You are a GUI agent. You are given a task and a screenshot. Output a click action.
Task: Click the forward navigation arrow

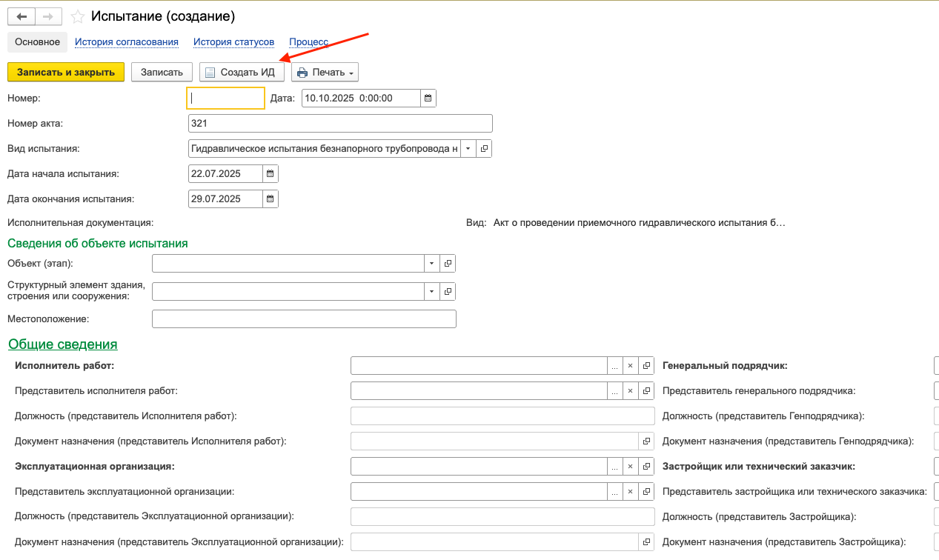coord(48,16)
